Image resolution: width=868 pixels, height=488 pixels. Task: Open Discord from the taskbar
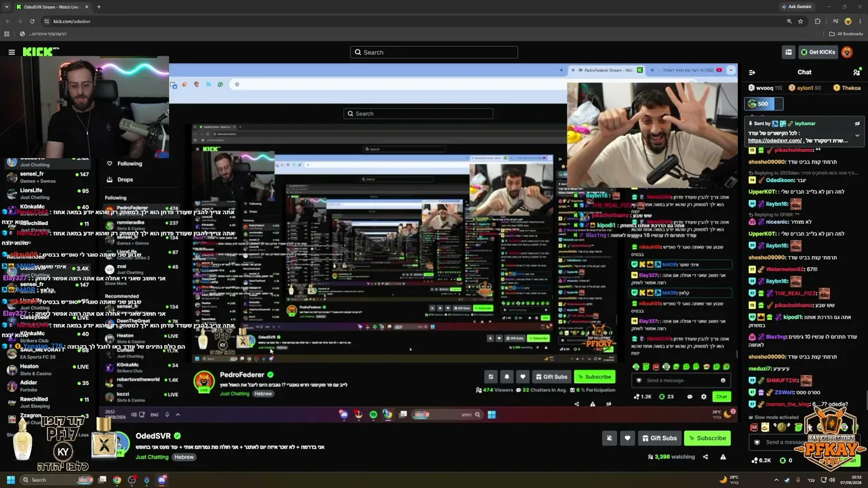tap(162, 480)
